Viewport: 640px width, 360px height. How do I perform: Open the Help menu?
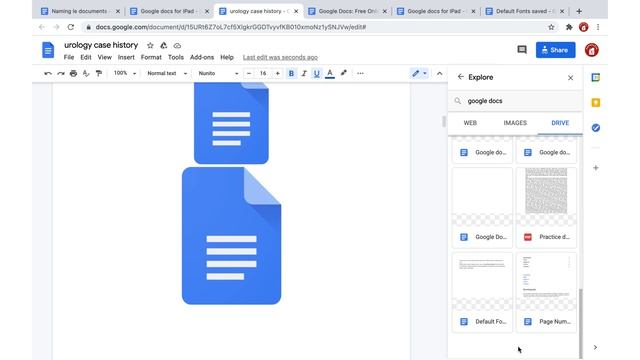pyautogui.click(x=227, y=58)
